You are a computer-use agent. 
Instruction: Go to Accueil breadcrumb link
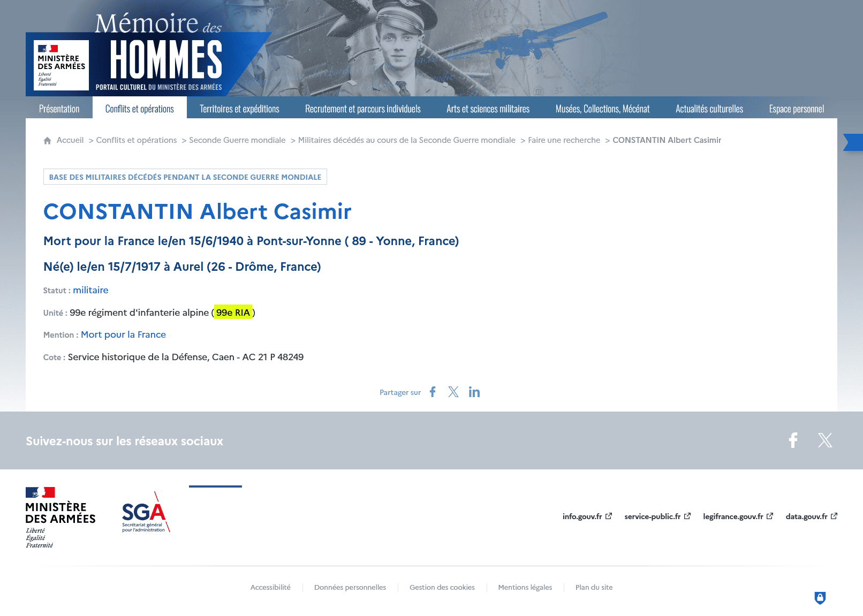pyautogui.click(x=70, y=140)
